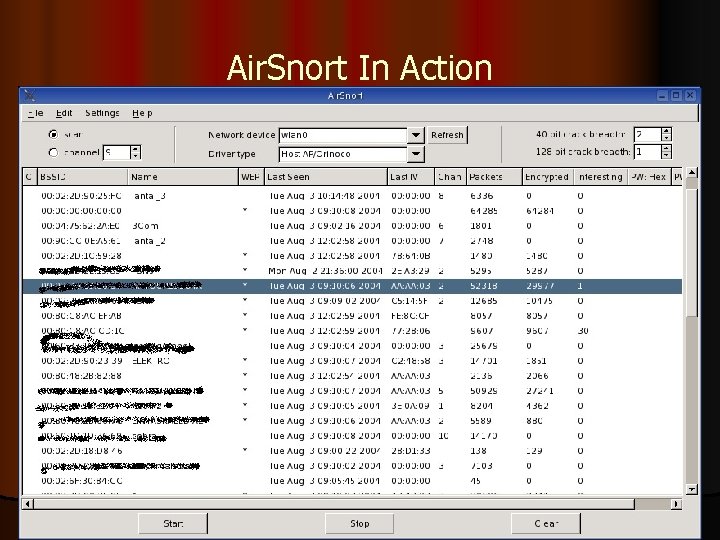Open the File menu

click(35, 113)
